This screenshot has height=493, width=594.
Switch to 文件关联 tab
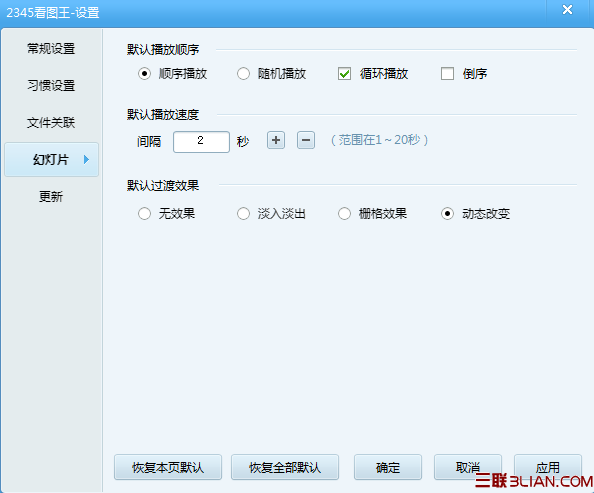tap(51, 122)
